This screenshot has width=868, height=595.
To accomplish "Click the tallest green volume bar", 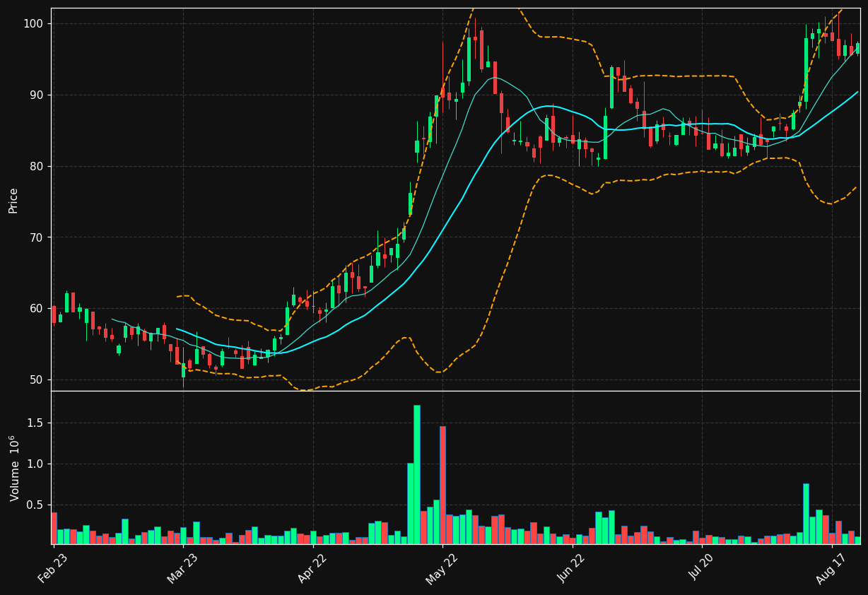I will (x=417, y=474).
